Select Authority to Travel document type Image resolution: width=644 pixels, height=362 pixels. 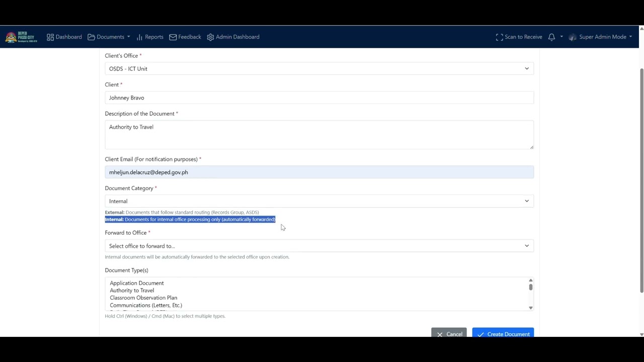tap(132, 291)
